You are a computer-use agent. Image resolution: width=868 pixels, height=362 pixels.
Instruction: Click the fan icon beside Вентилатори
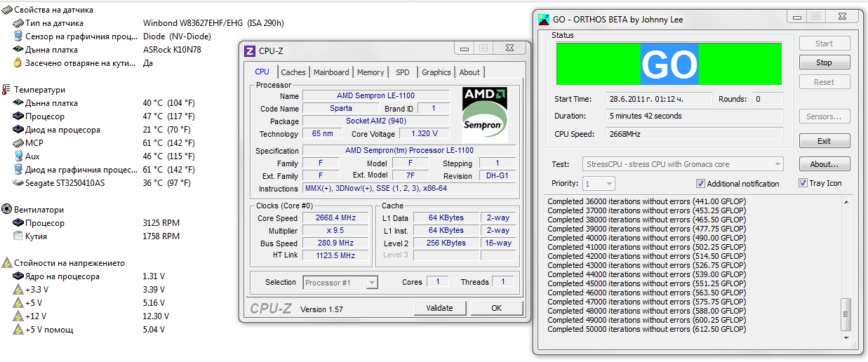pyautogui.click(x=6, y=210)
